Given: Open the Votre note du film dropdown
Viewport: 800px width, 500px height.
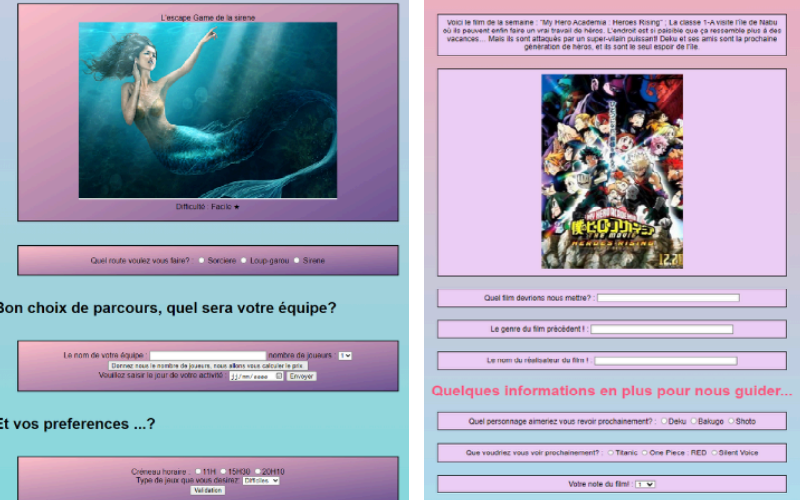Looking at the screenshot, I should point(645,484).
